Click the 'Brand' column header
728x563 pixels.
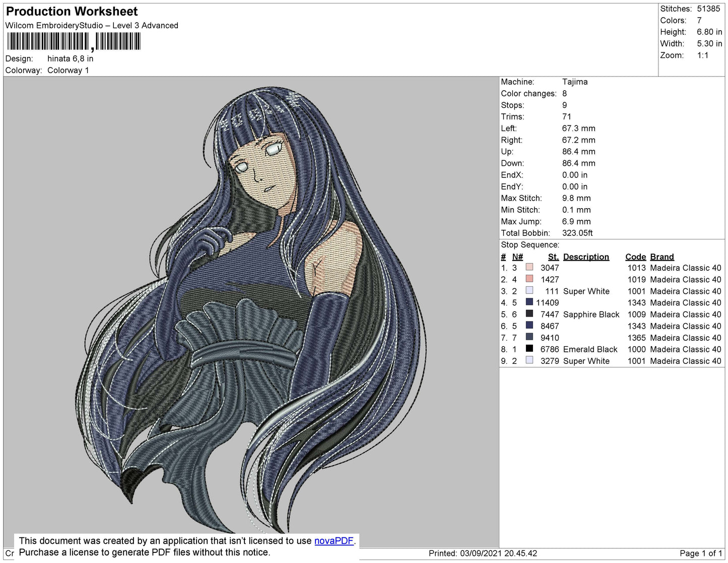pos(662,257)
